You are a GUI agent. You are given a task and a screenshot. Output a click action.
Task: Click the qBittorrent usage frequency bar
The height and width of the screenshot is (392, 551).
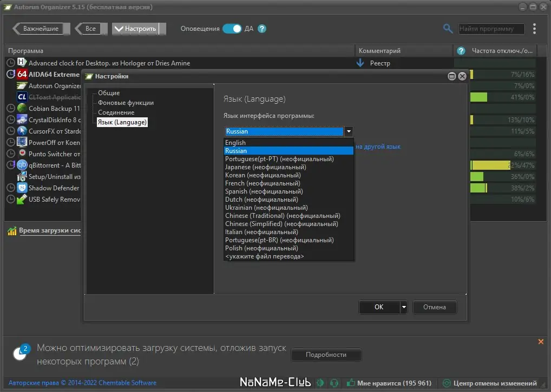tap(503, 165)
